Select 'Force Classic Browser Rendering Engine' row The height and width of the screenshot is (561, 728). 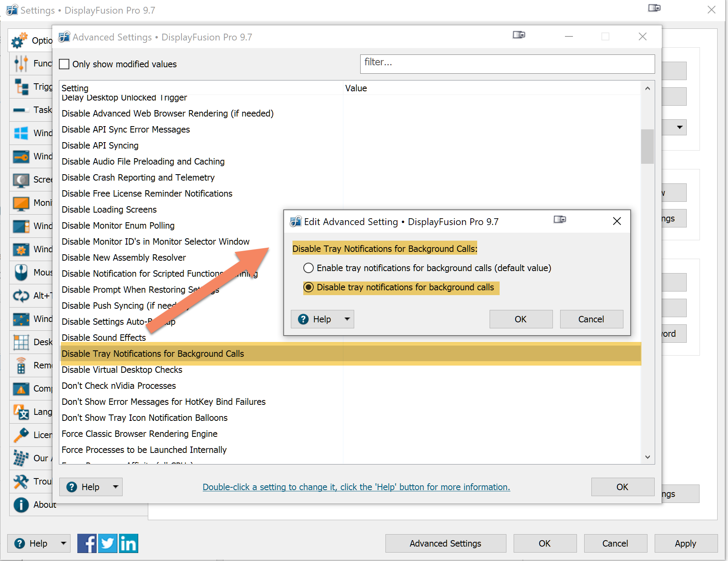(351, 434)
